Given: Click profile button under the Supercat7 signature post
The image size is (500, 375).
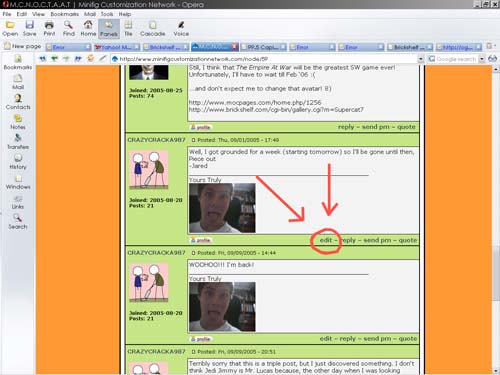Looking at the screenshot, I should 201,127.
